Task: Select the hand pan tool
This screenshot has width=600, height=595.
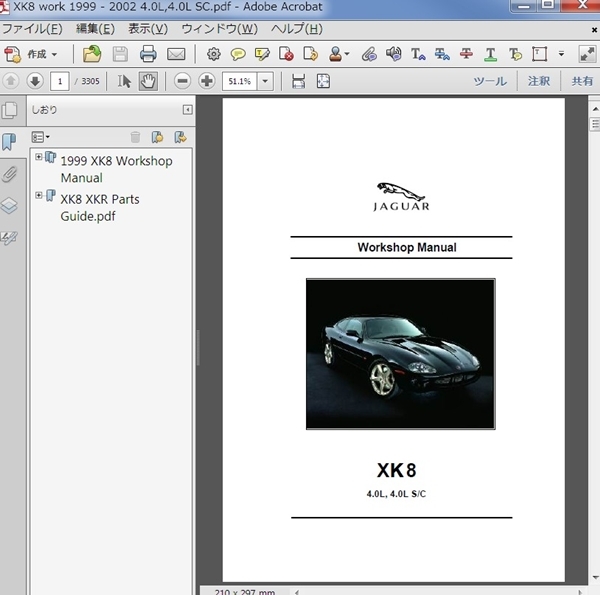Action: click(x=148, y=82)
